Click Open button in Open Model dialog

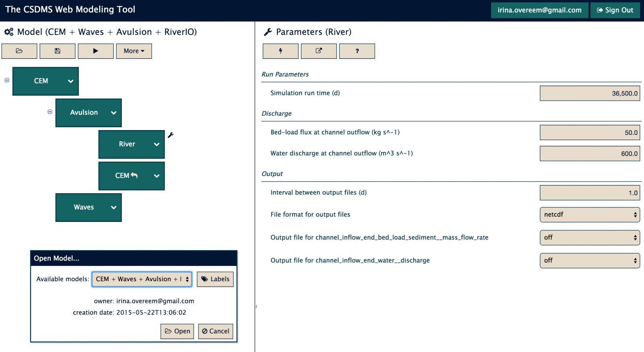(x=178, y=331)
